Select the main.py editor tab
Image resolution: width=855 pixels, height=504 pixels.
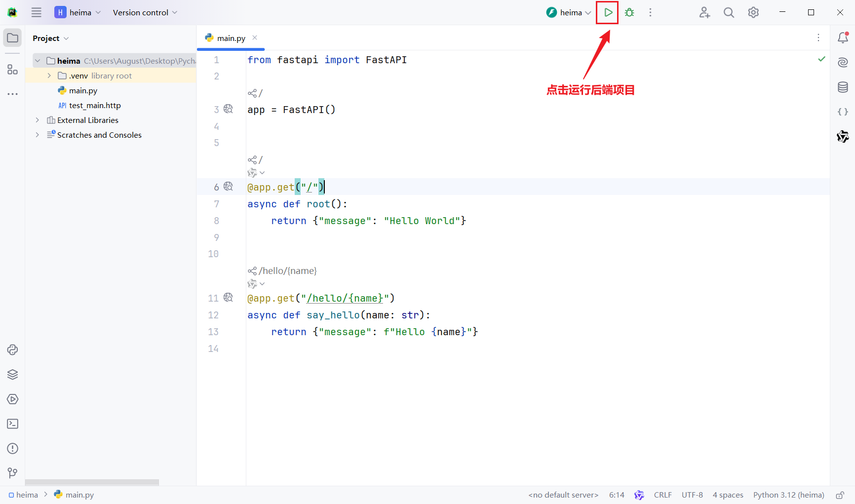point(231,38)
